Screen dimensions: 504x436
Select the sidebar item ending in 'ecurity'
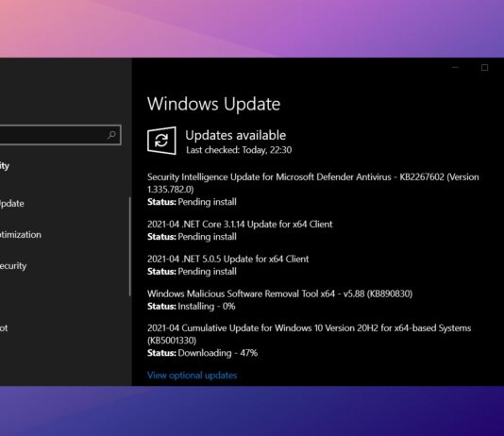(13, 266)
